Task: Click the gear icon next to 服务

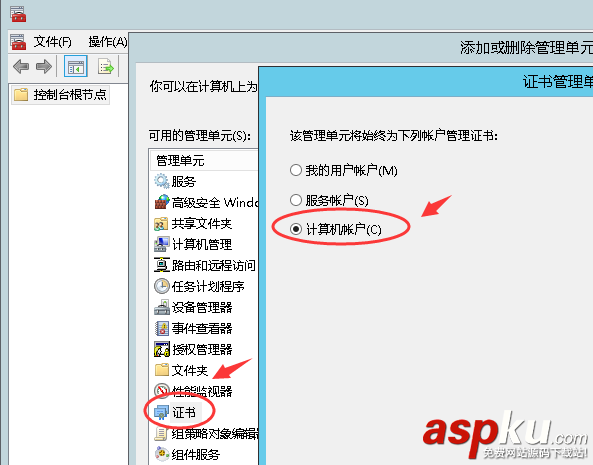Action: tap(161, 181)
